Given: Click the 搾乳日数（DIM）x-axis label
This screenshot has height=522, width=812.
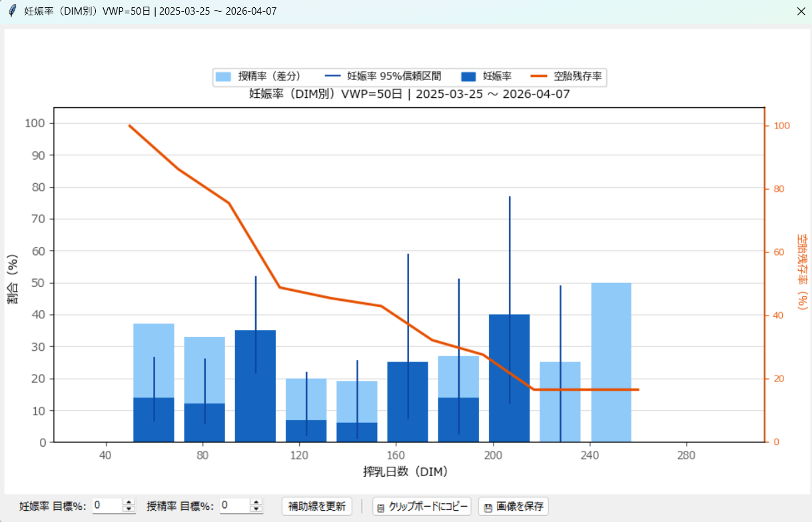Looking at the screenshot, I should click(x=405, y=472).
